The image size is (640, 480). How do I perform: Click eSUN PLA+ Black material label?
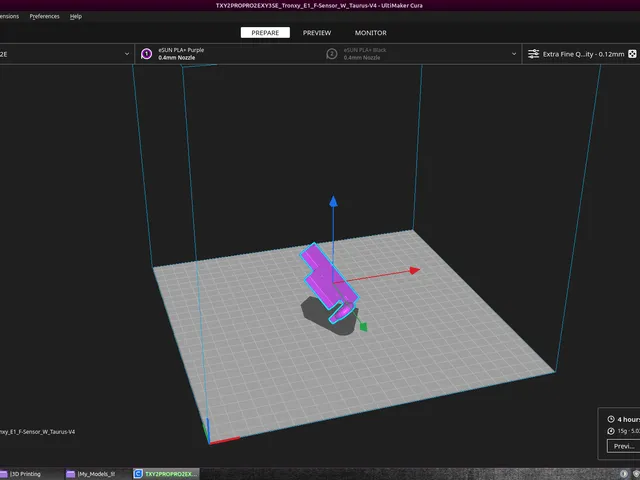pyautogui.click(x=365, y=50)
